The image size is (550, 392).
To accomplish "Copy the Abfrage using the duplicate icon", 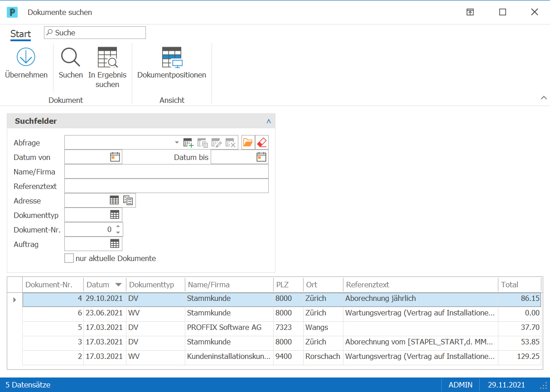I will (x=203, y=143).
